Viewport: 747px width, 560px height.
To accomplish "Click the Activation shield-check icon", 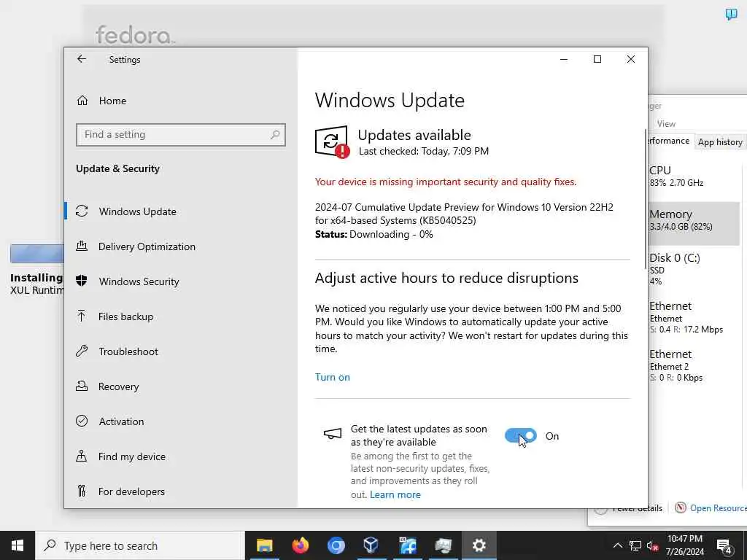I will [x=82, y=421].
